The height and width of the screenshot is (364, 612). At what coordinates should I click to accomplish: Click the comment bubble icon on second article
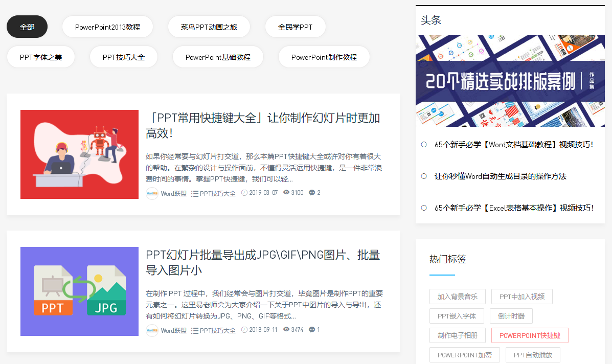(312, 330)
